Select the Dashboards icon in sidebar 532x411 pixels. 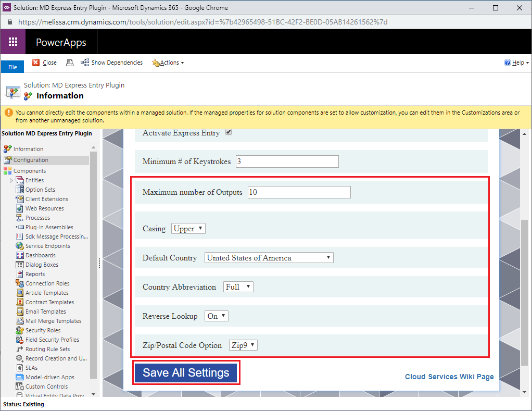[x=20, y=255]
